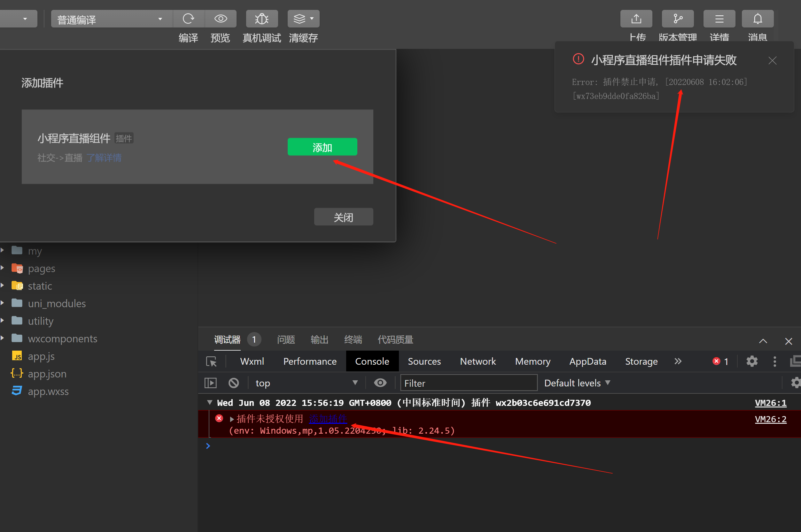801x532 pixels.
Task: Open the Default levels dropdown
Action: coord(577,383)
